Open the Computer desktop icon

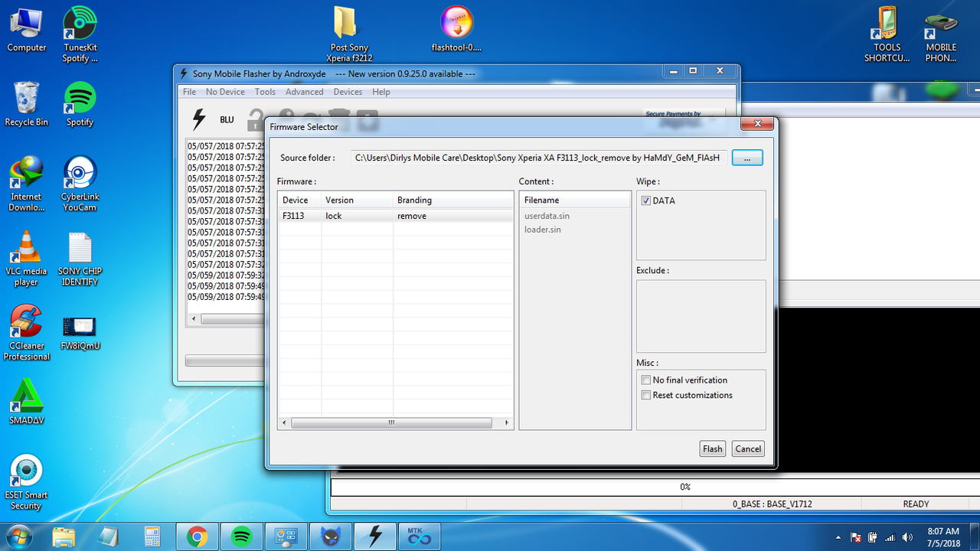[x=27, y=31]
